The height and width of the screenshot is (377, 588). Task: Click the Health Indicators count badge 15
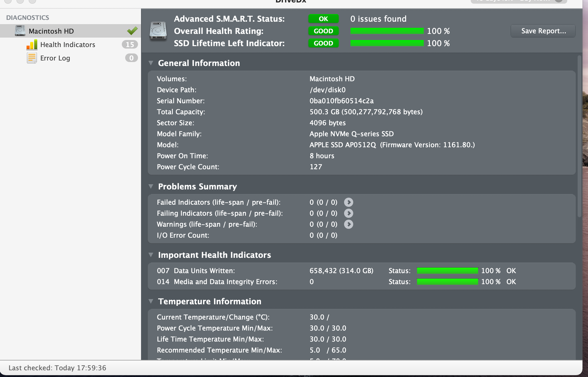[x=130, y=45]
